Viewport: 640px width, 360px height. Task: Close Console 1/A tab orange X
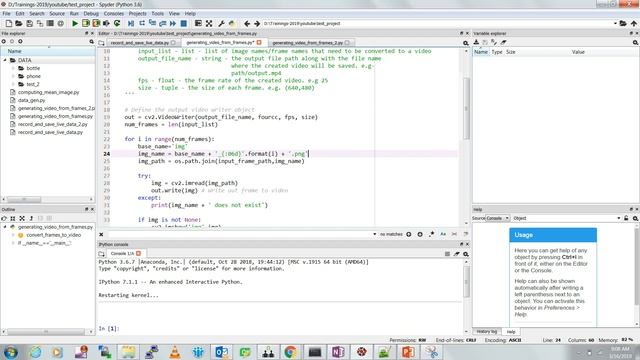coord(139,254)
